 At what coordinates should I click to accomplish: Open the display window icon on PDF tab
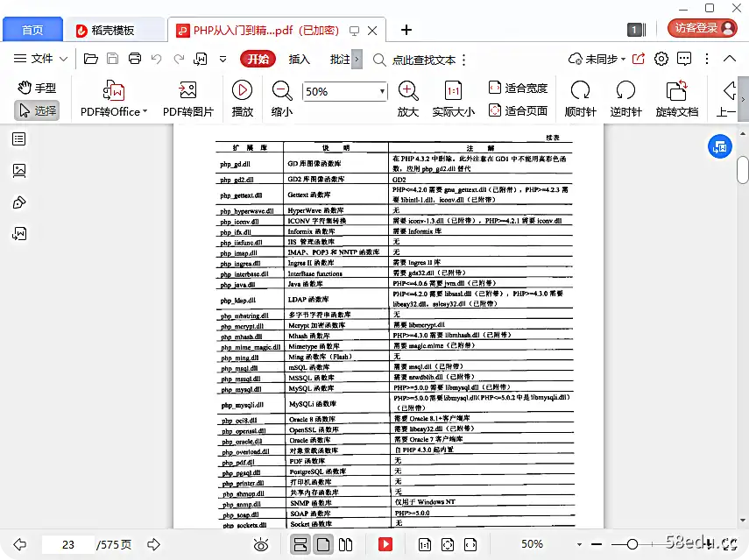pyautogui.click(x=354, y=31)
